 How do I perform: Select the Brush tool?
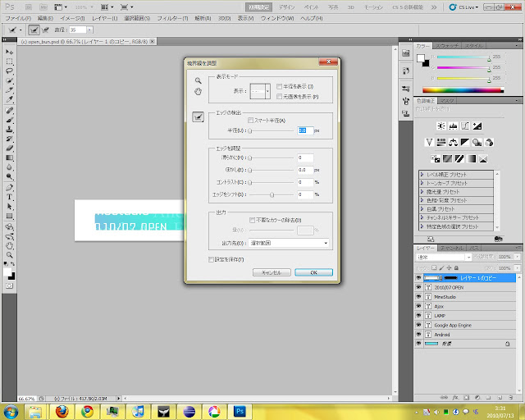point(9,120)
